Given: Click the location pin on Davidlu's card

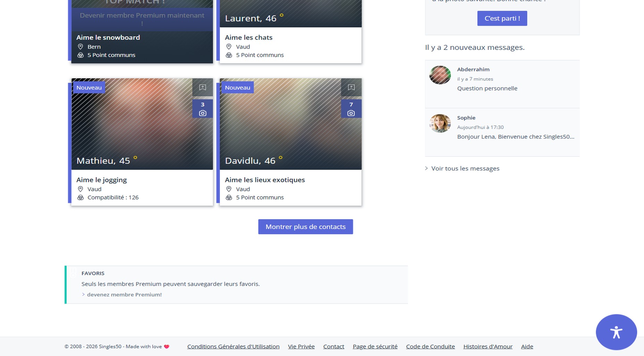Looking at the screenshot, I should [x=229, y=189].
